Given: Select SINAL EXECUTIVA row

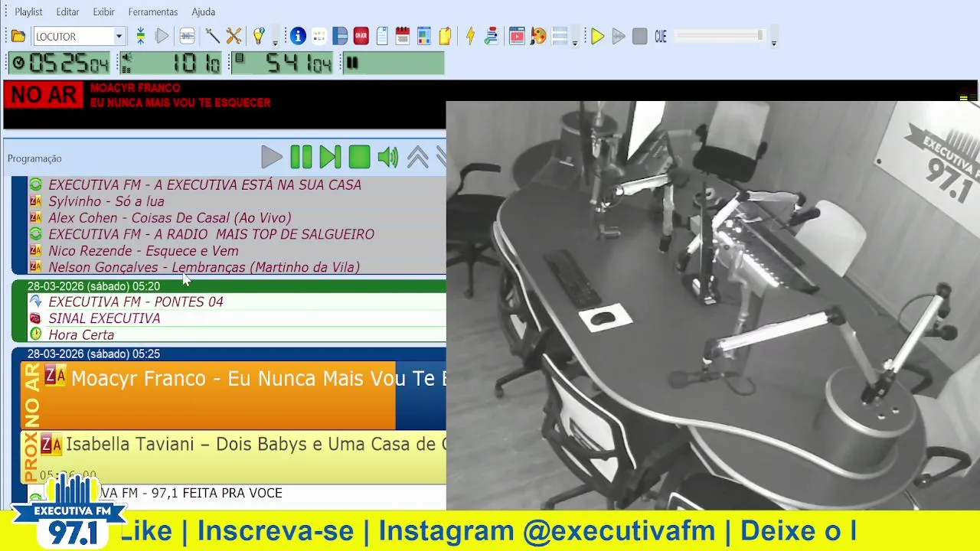Looking at the screenshot, I should point(236,318).
